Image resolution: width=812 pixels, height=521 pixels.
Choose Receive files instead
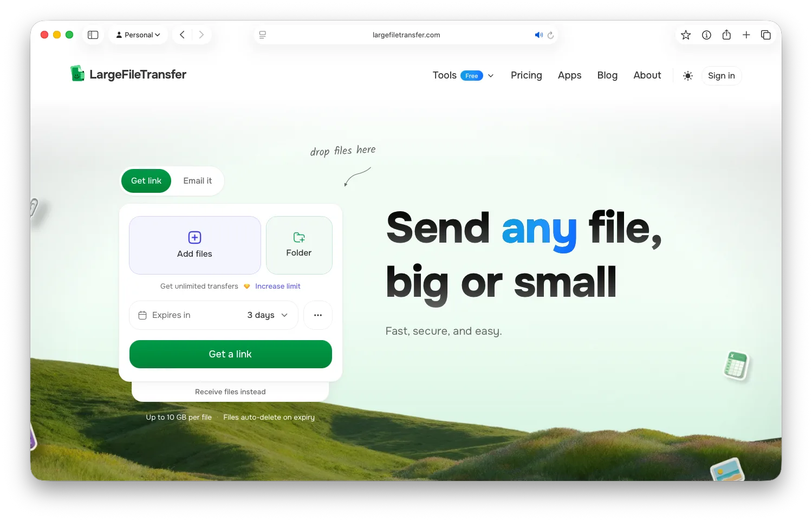(x=230, y=392)
